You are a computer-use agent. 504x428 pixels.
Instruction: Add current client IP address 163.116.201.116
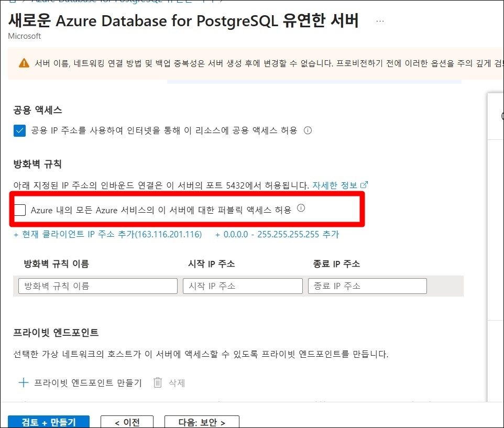point(108,234)
